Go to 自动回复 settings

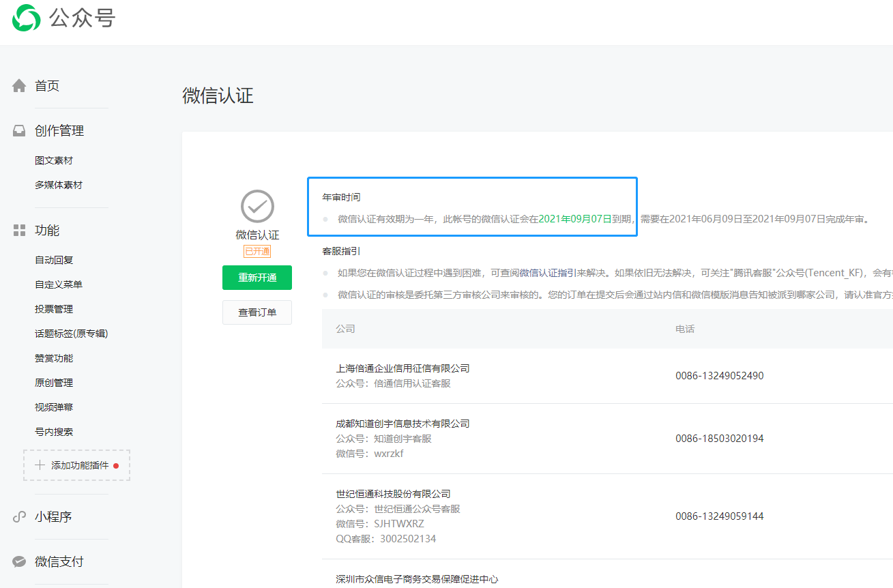(x=54, y=260)
